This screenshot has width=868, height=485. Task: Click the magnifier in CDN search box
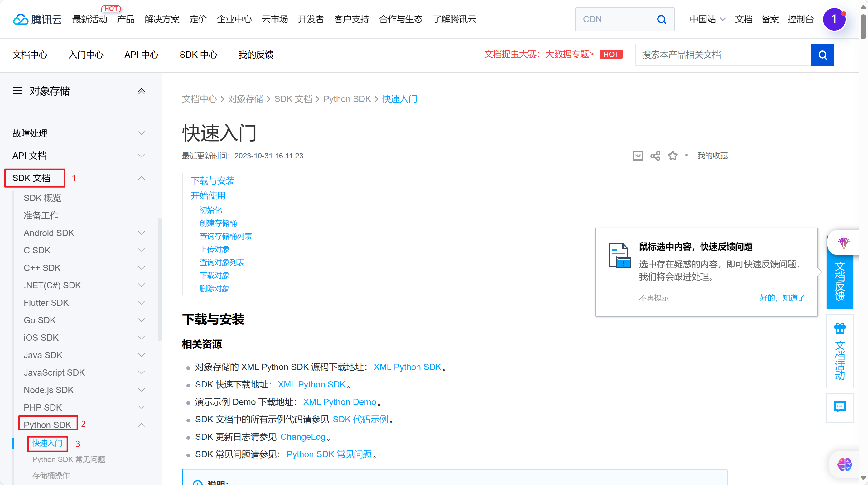click(x=662, y=20)
